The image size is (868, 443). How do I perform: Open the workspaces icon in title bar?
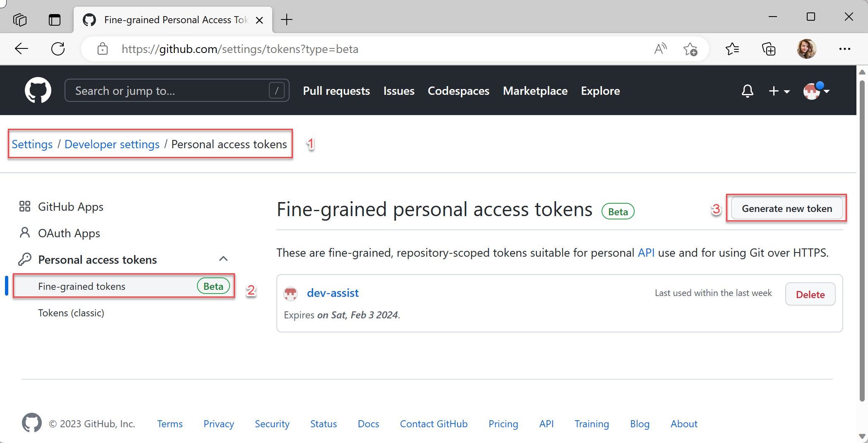click(x=20, y=19)
